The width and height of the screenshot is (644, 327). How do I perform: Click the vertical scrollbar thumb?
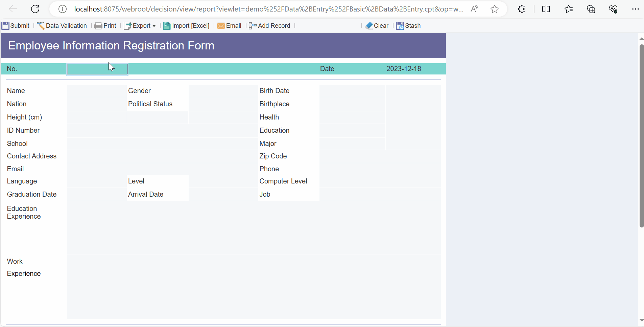(x=641, y=135)
